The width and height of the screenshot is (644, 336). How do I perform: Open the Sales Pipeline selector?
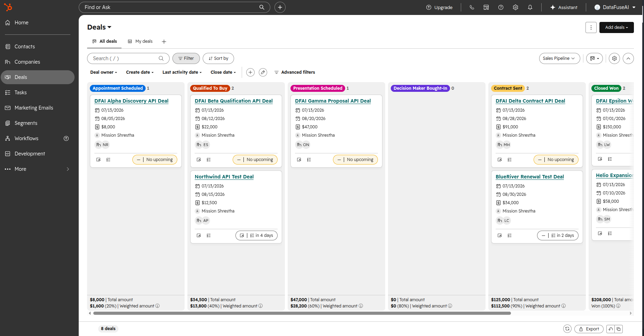tap(560, 58)
